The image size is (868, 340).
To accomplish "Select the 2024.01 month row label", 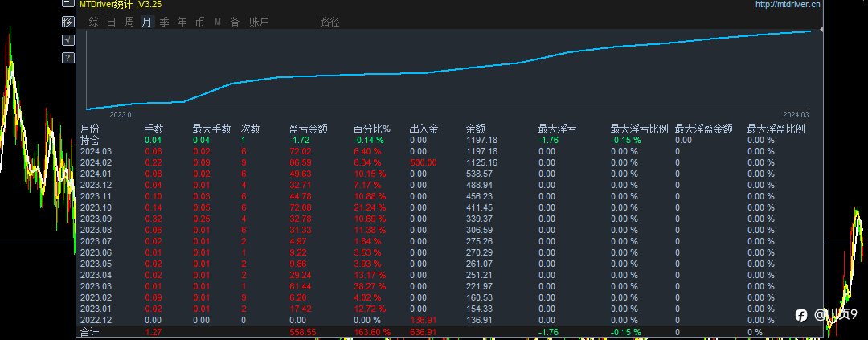I will (x=96, y=174).
